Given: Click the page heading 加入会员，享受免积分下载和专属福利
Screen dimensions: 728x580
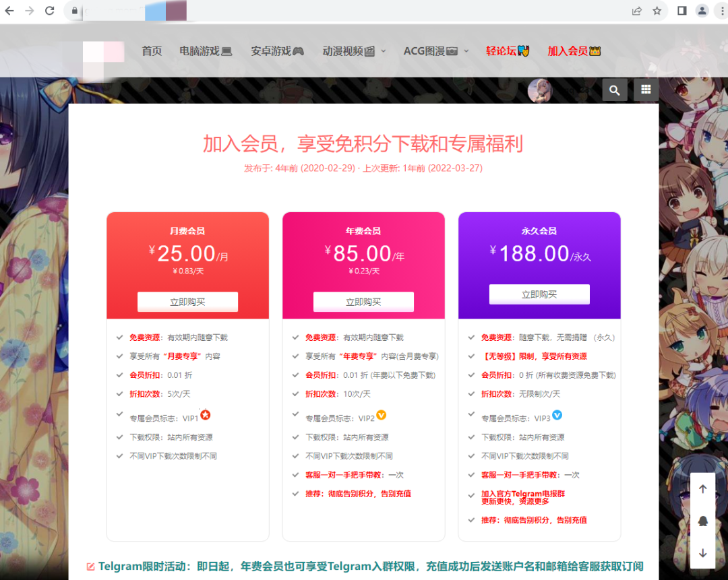Looking at the screenshot, I should click(363, 144).
